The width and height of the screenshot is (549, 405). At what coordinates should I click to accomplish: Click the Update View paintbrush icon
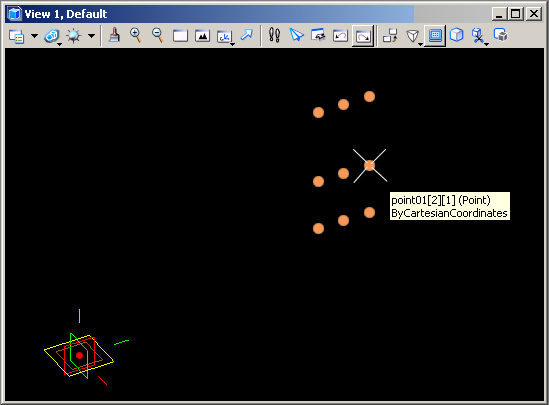114,35
